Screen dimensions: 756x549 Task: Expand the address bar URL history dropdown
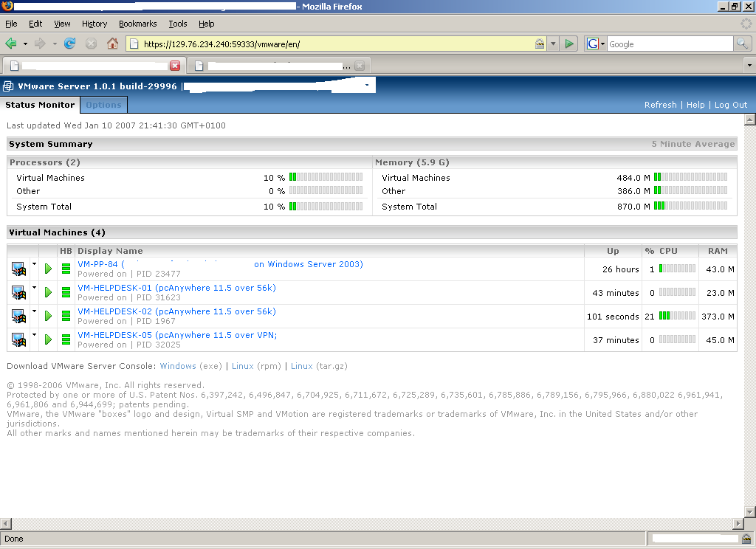click(554, 44)
